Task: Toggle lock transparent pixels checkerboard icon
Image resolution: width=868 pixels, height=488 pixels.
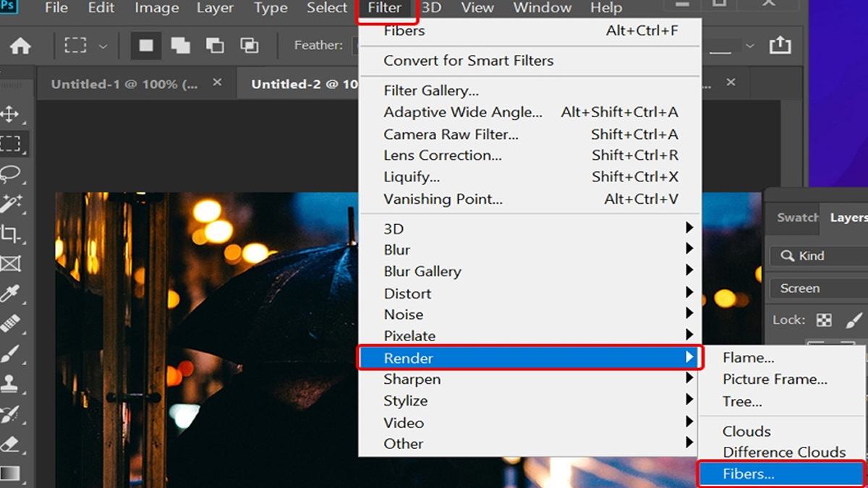Action: click(x=824, y=320)
